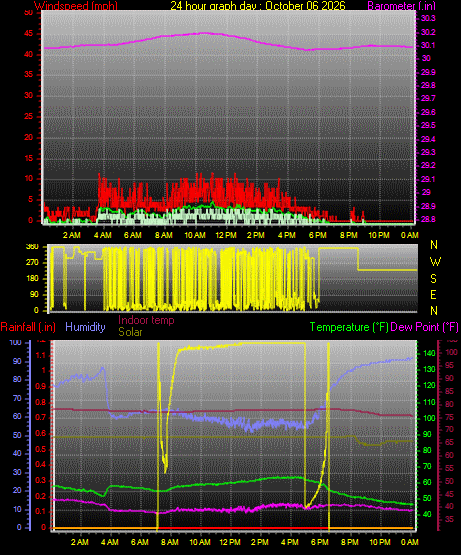Click 110 on the green temperature axis
The image size is (461, 555).
point(429,402)
